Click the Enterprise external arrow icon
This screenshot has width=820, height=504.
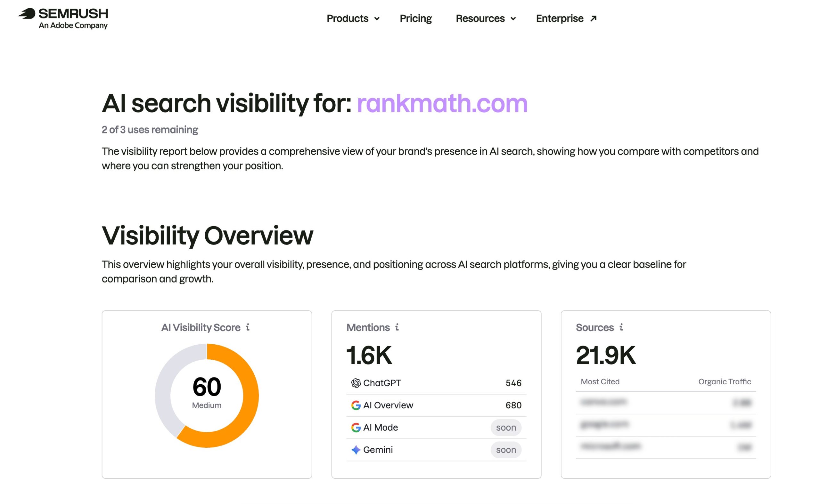coord(593,18)
